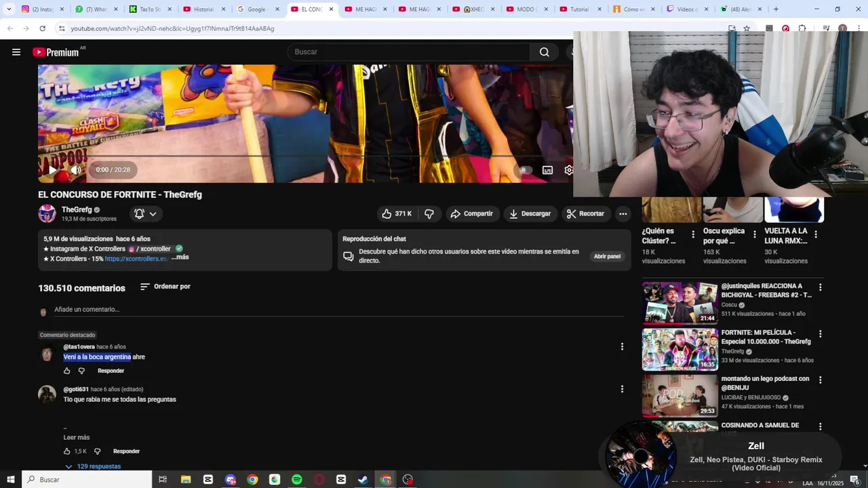Open options for the justinquiles REACCIONA video
The width and height of the screenshot is (868, 488).
coord(820,287)
